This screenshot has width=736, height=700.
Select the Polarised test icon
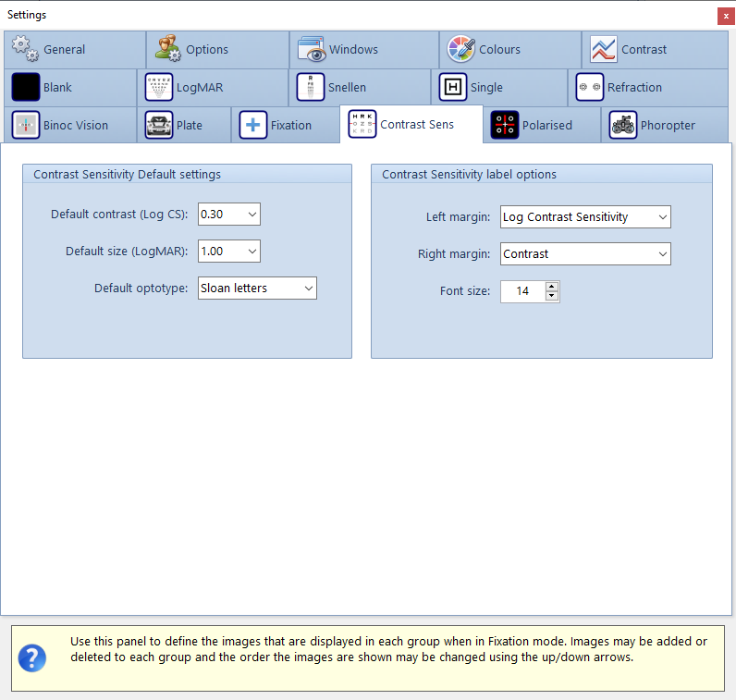tap(505, 125)
